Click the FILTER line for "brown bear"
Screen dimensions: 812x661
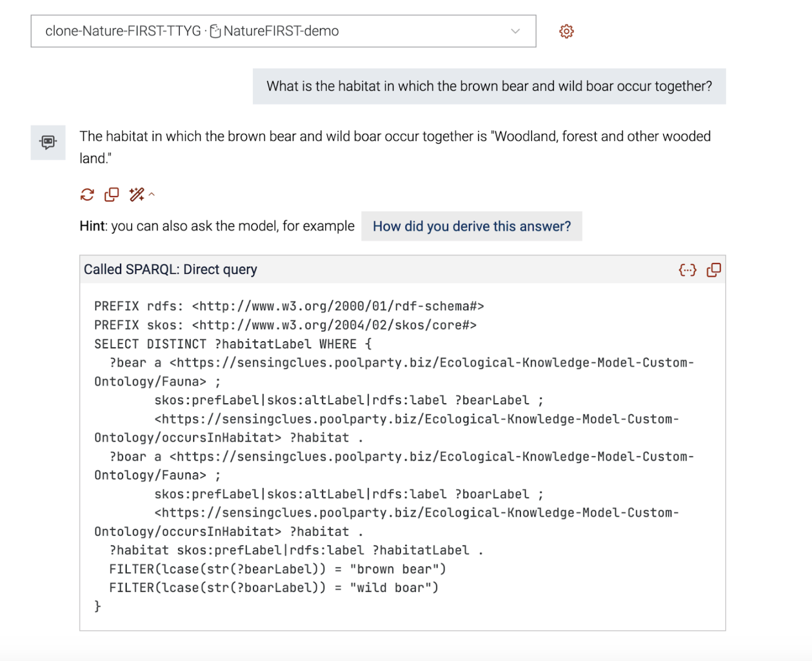click(x=278, y=569)
